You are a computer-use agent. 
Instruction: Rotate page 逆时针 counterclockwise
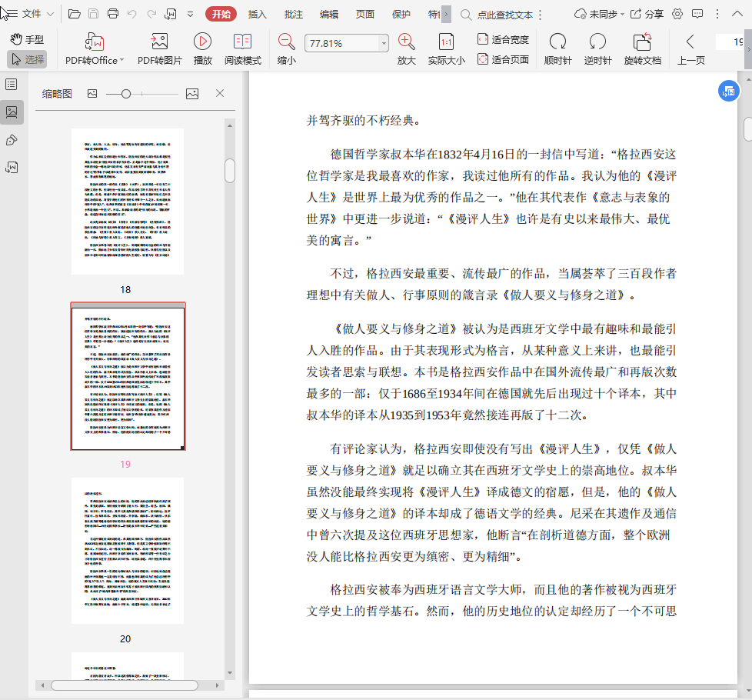coord(597,48)
